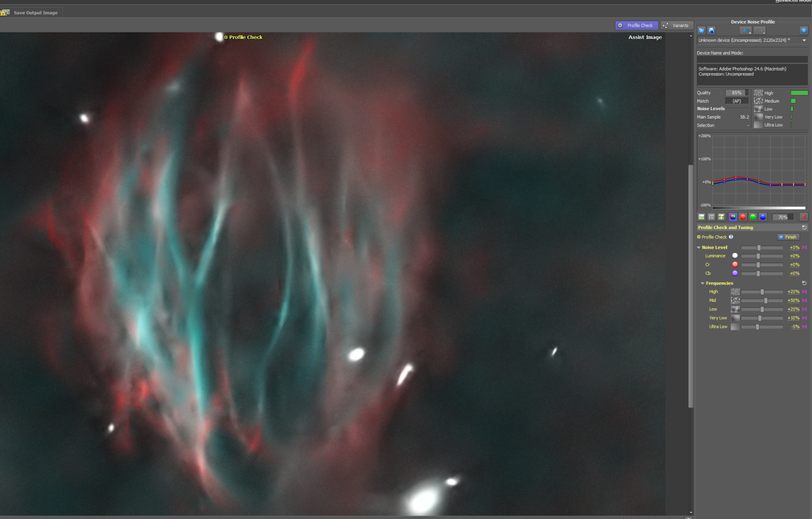
Task: Click the +0% Luminance value
Action: tap(795, 256)
